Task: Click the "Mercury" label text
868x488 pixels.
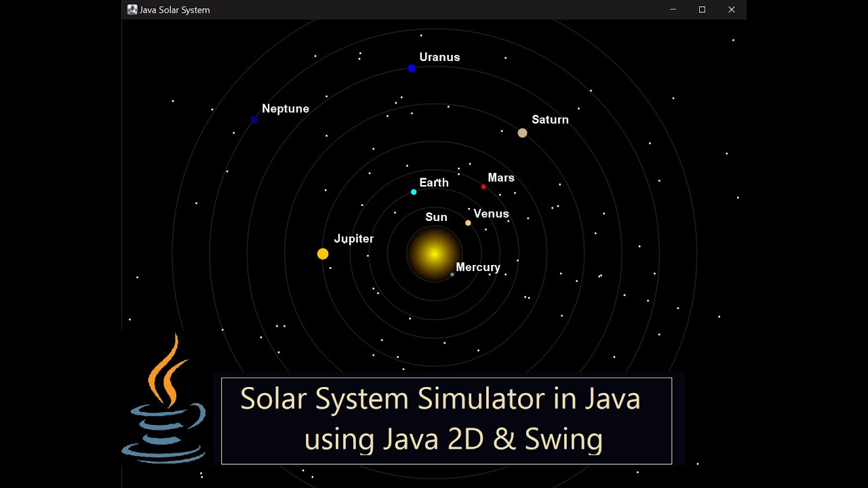Action: pos(478,267)
